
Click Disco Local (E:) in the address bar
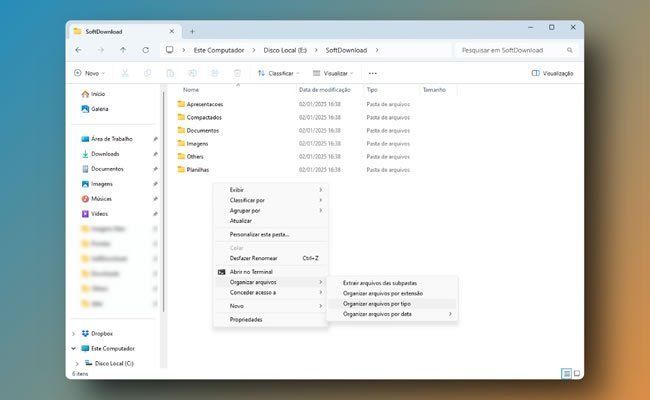pos(285,50)
